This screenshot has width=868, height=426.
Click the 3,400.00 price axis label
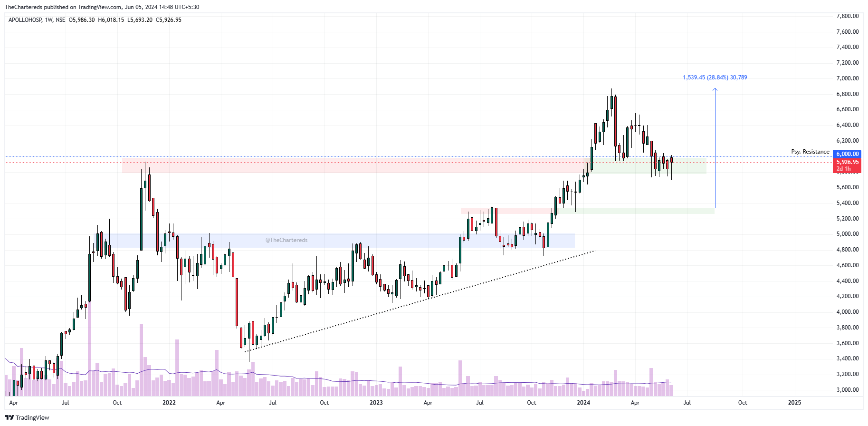(x=848, y=358)
